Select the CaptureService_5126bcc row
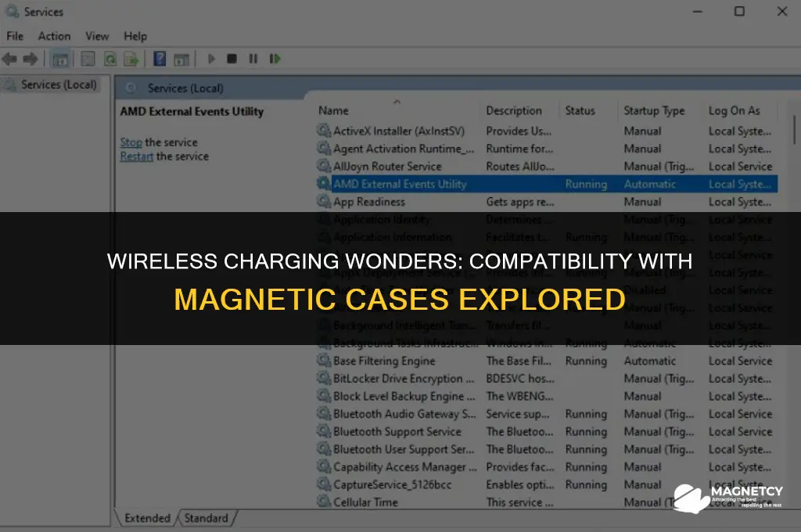The height and width of the screenshot is (532, 801). [x=547, y=484]
